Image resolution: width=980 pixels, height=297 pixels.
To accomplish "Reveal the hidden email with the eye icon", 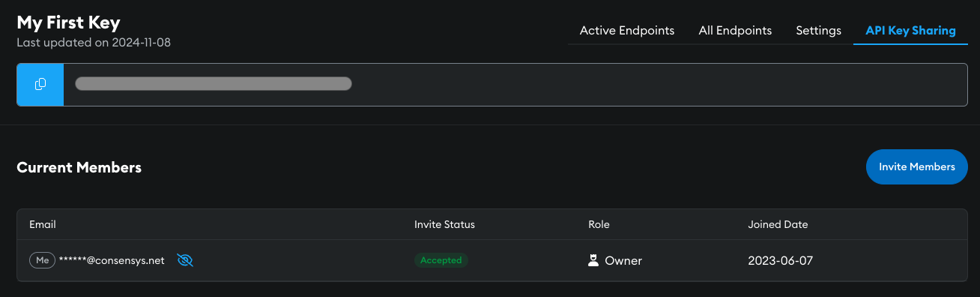I will pos(185,260).
